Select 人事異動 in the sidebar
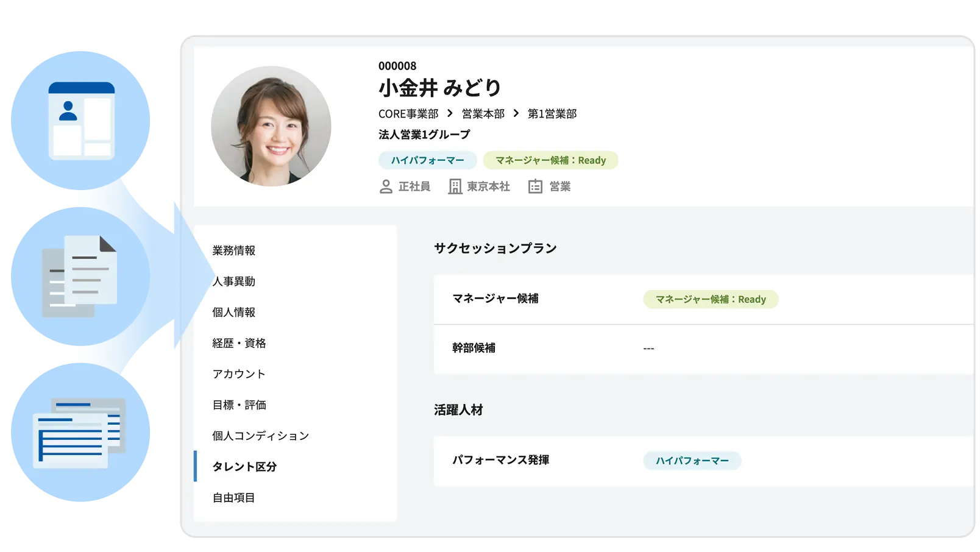Viewport: 980px width, 552px height. coord(233,281)
